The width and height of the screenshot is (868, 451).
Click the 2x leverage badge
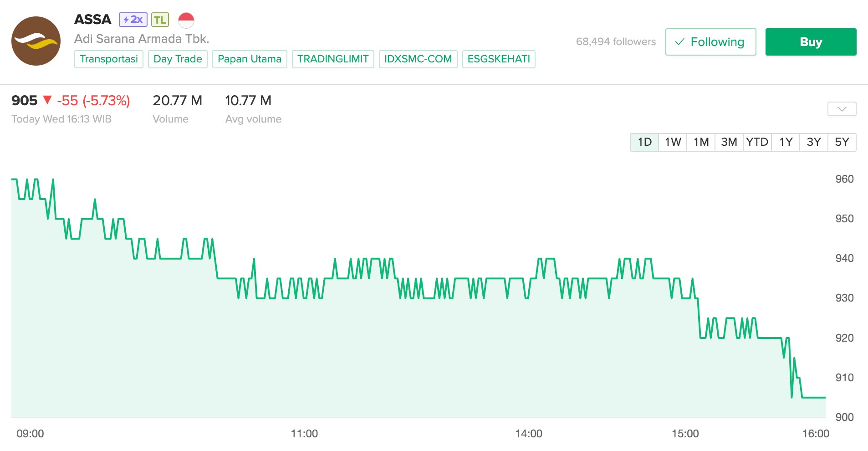133,20
